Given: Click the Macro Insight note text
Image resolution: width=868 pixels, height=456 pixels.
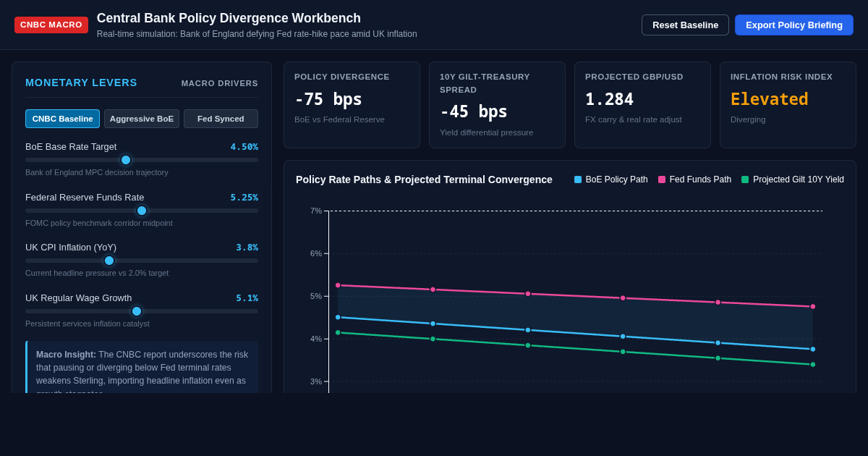Looking at the screenshot, I should [142, 371].
